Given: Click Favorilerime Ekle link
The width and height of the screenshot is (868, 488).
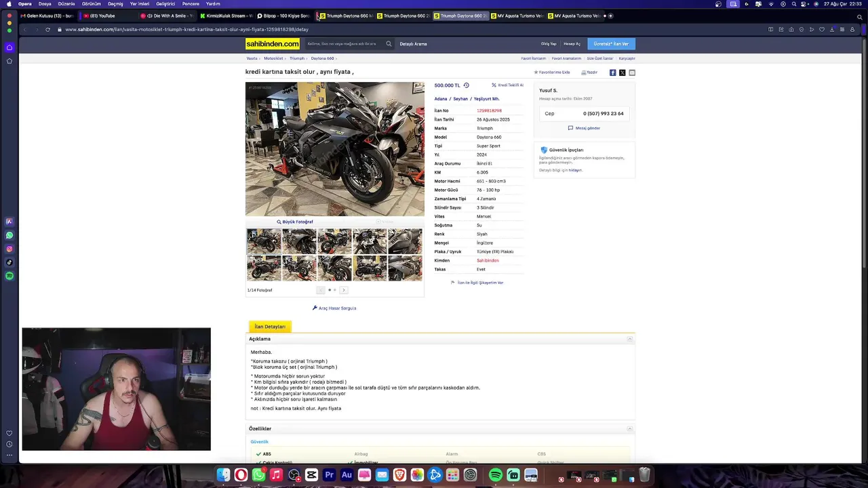Looking at the screenshot, I should pyautogui.click(x=552, y=73).
